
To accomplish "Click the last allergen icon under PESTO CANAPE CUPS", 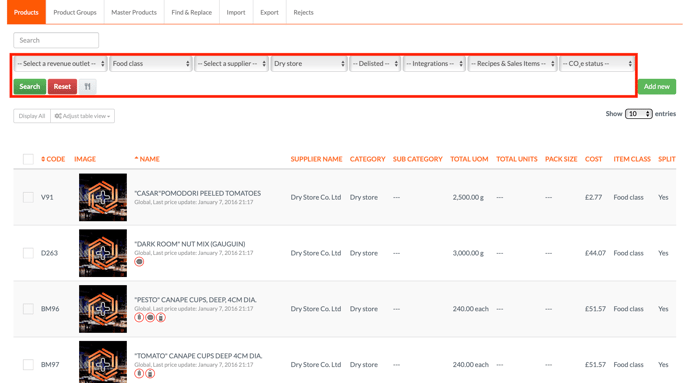I will 161,318.
